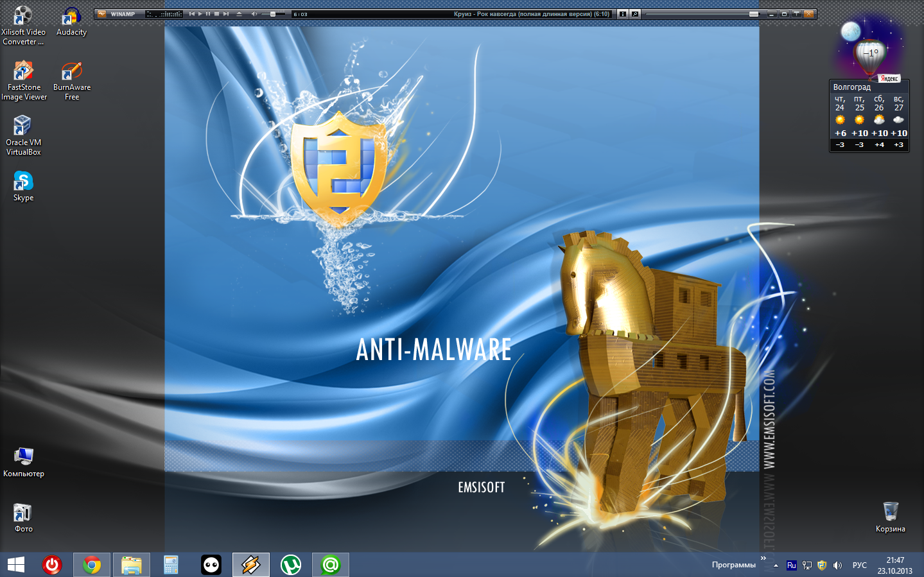Click Winamp play button
This screenshot has width=924, height=577.
coord(200,13)
